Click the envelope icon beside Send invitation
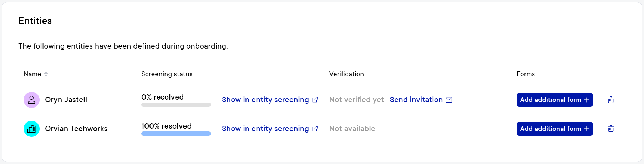644x164 pixels. (449, 100)
